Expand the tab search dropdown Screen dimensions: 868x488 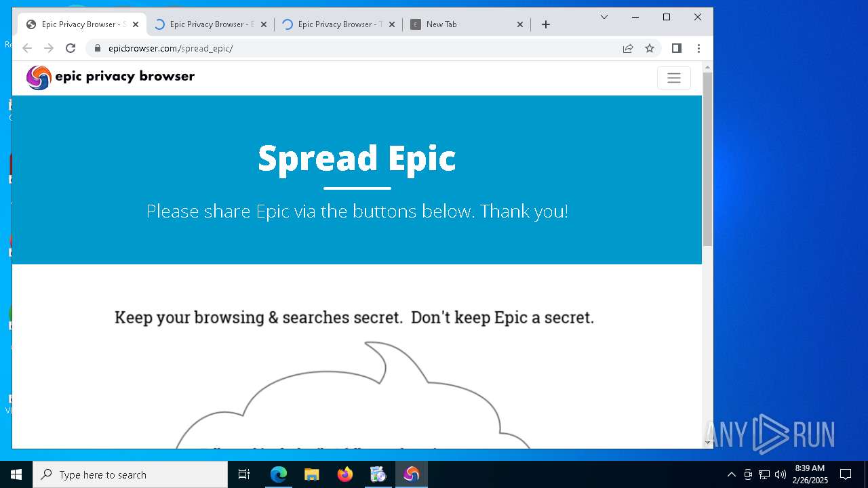point(604,17)
